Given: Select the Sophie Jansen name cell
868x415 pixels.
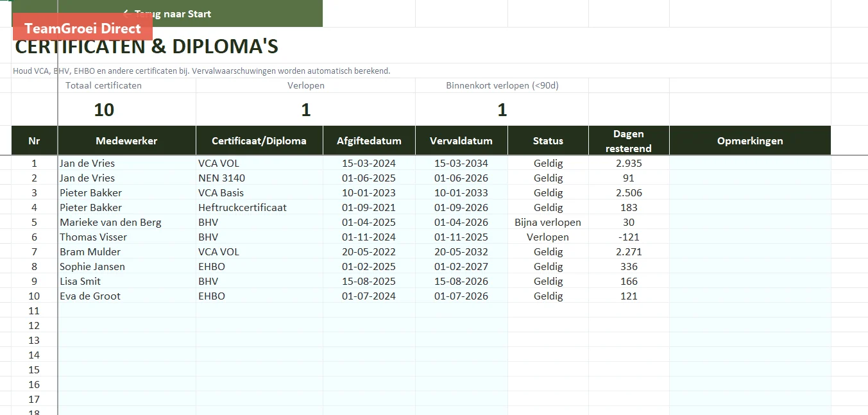Looking at the screenshot, I should [x=126, y=266].
